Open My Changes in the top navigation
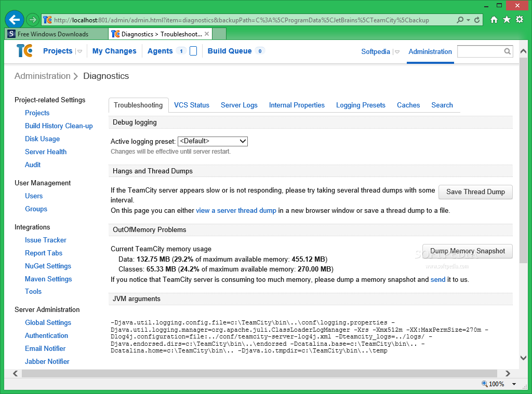 pos(114,51)
